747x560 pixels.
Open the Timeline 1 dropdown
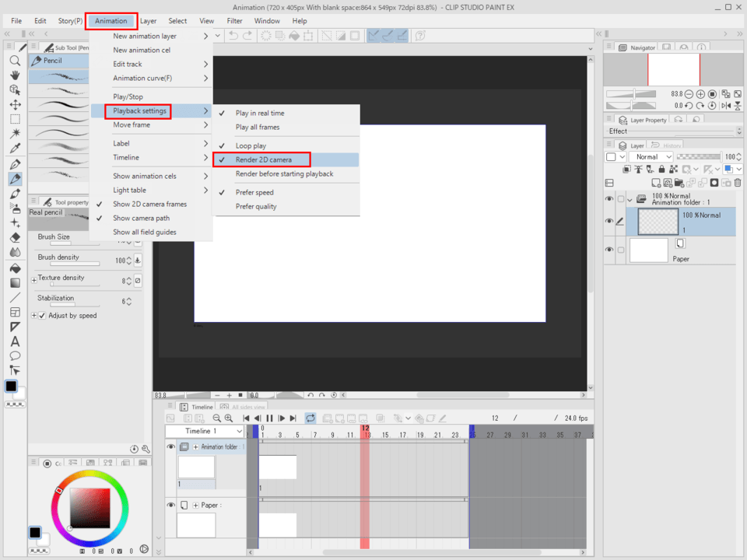[x=205, y=431]
